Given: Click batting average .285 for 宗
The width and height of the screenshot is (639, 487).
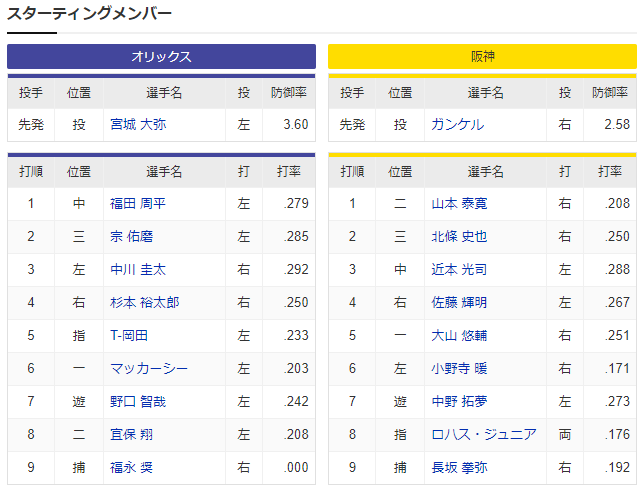Looking at the screenshot, I should 296,236.
